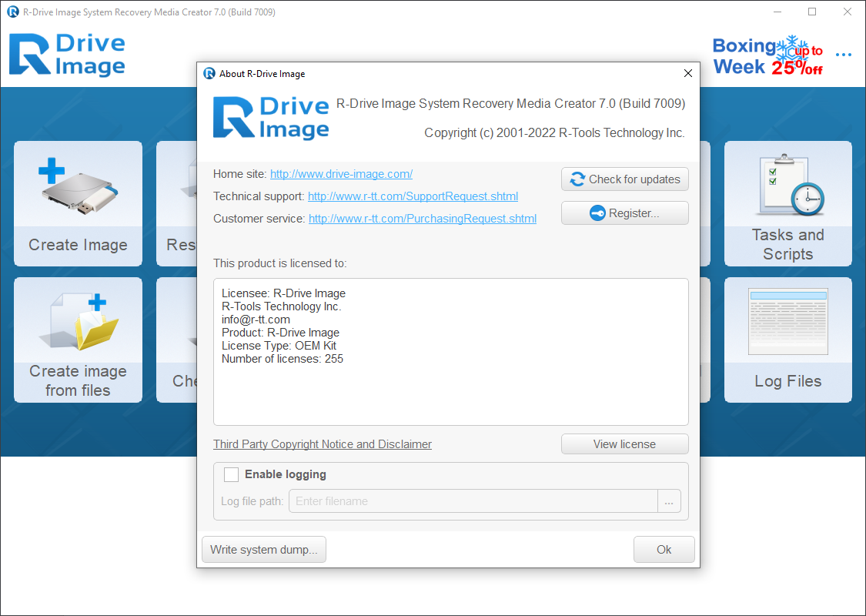The height and width of the screenshot is (616, 866).
Task: Click the R-Drive Image logo in main window
Action: click(x=67, y=54)
